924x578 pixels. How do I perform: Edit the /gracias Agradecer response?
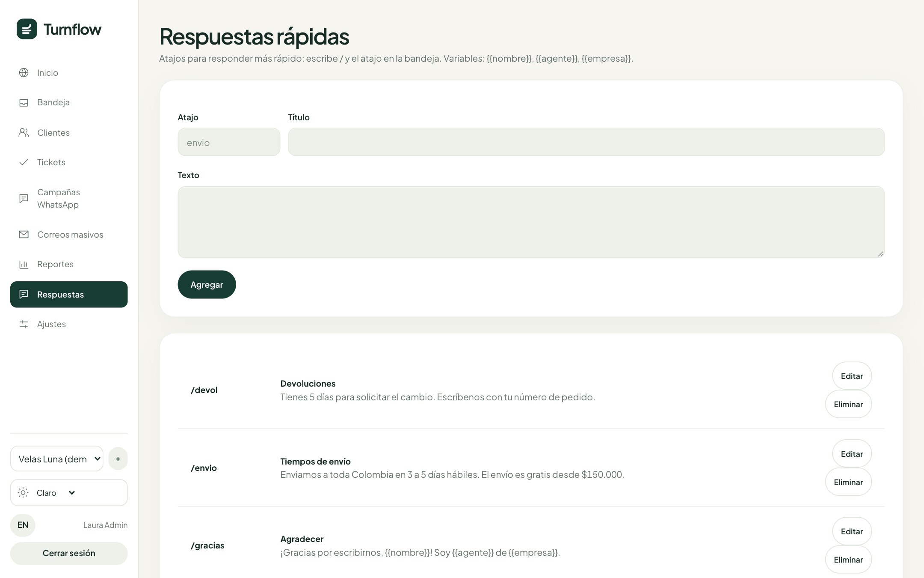coord(852,532)
